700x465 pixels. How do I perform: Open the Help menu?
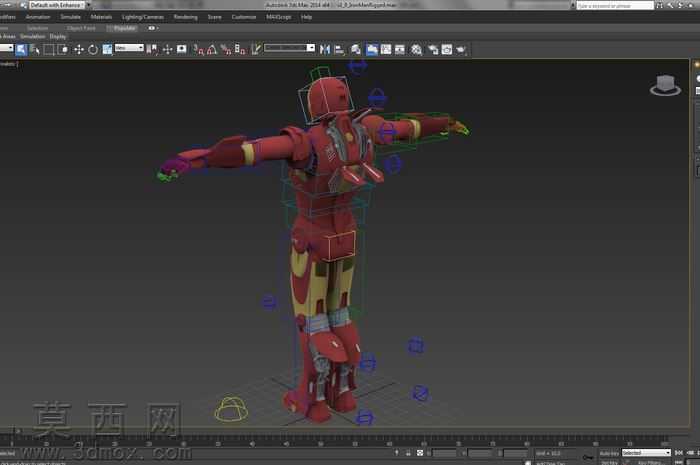[306, 17]
